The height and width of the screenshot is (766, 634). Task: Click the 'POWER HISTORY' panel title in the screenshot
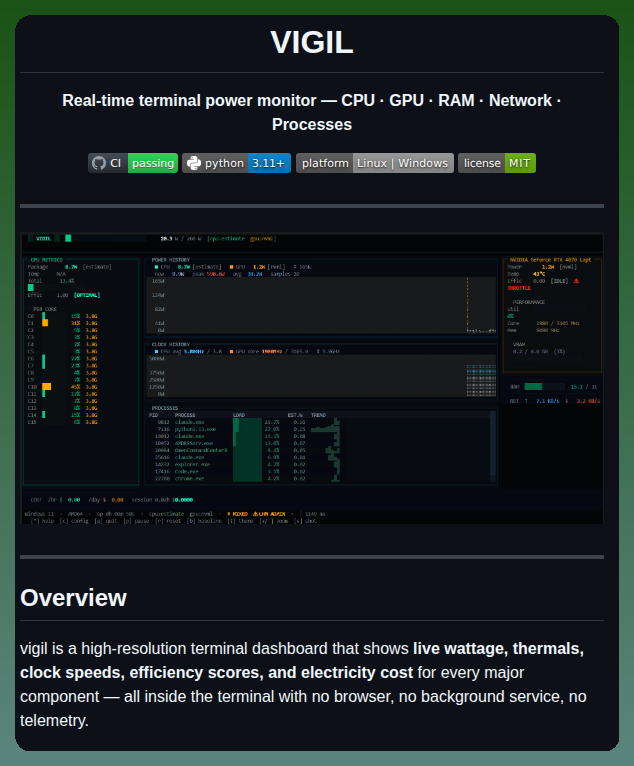pyautogui.click(x=170, y=260)
